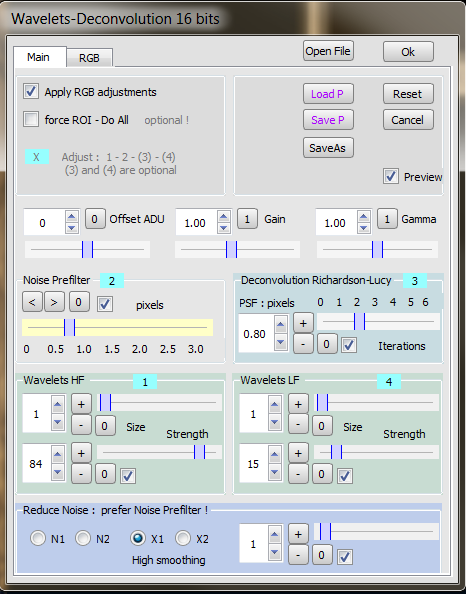This screenshot has width=466, height=594.
Task: Click the SaveAs button
Action: tap(328, 148)
